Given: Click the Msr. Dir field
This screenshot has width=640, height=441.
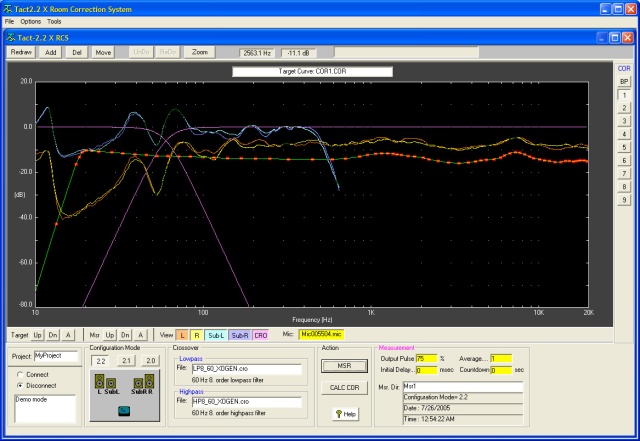Looking at the screenshot, I should tap(463, 386).
